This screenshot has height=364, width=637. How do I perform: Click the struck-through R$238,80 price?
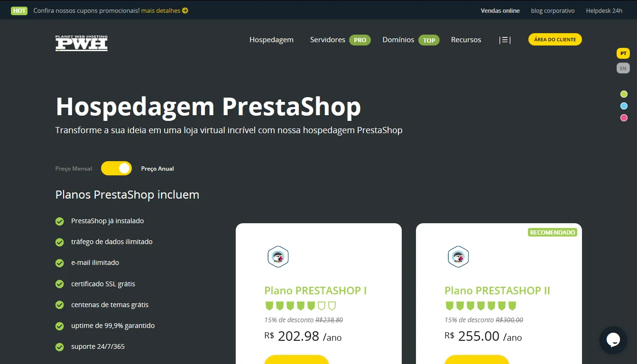coord(329,320)
